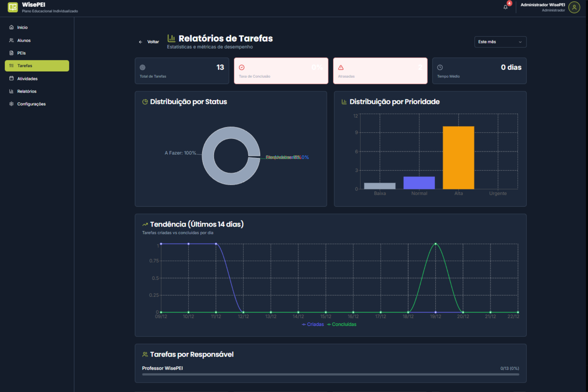Select Atividades in the sidebar menu
Image resolution: width=588 pixels, height=392 pixels.
[27, 79]
